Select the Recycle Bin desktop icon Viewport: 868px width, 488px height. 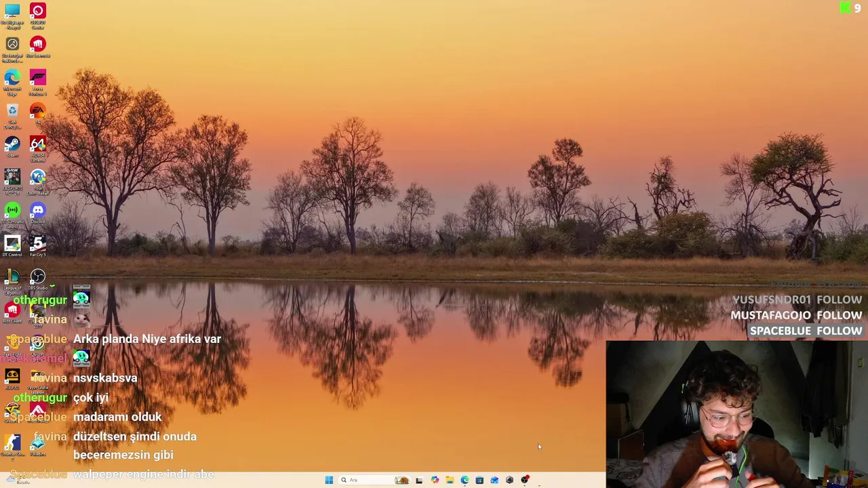12,115
